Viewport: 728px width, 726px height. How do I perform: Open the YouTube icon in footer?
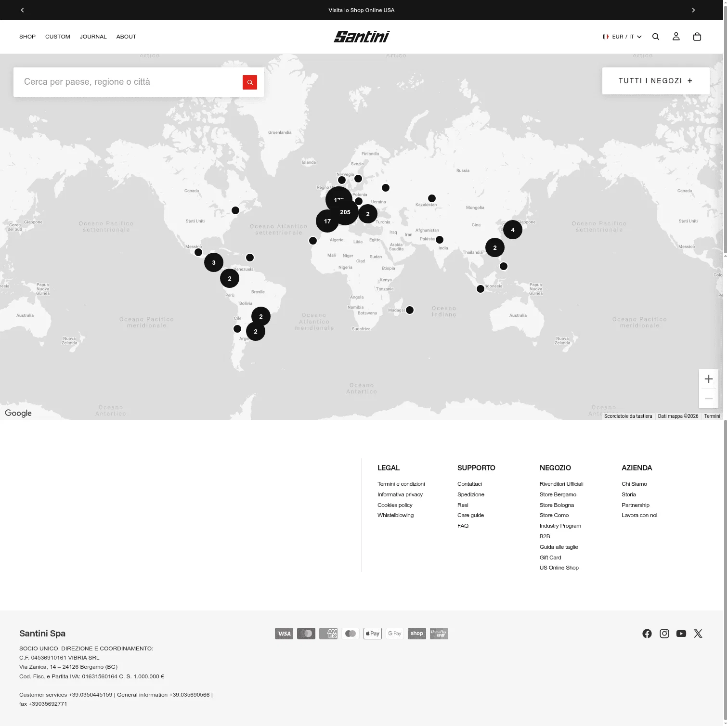(x=681, y=634)
